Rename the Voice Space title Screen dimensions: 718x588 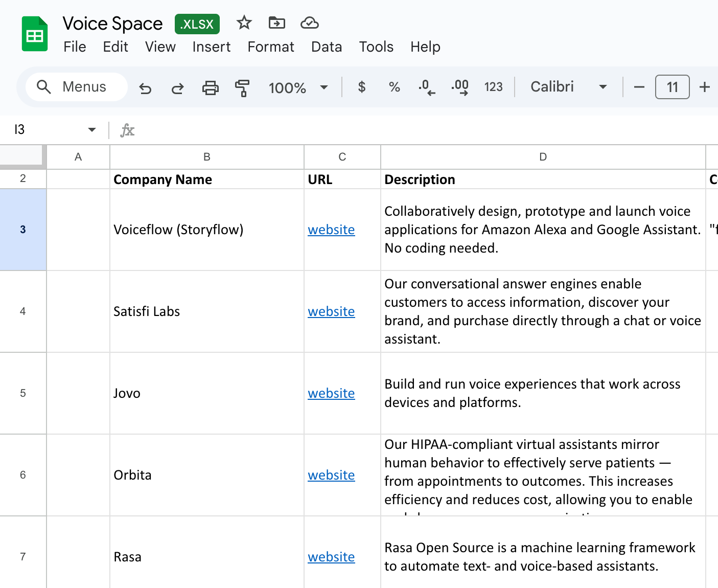click(113, 24)
